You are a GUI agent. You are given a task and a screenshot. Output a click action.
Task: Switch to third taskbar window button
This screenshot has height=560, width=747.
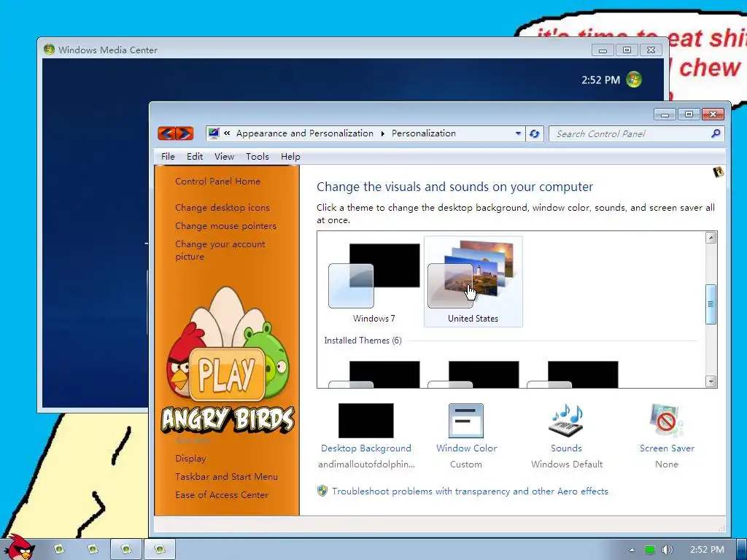(126, 550)
